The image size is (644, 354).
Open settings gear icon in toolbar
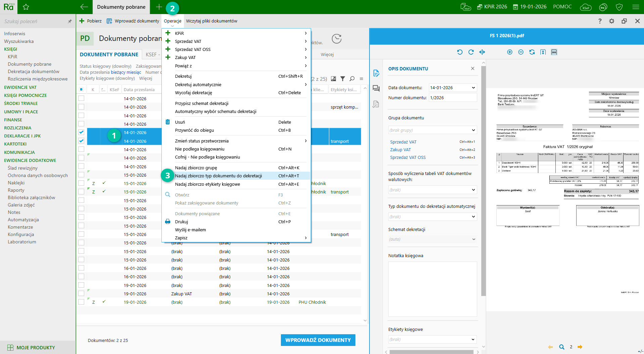tap(611, 21)
